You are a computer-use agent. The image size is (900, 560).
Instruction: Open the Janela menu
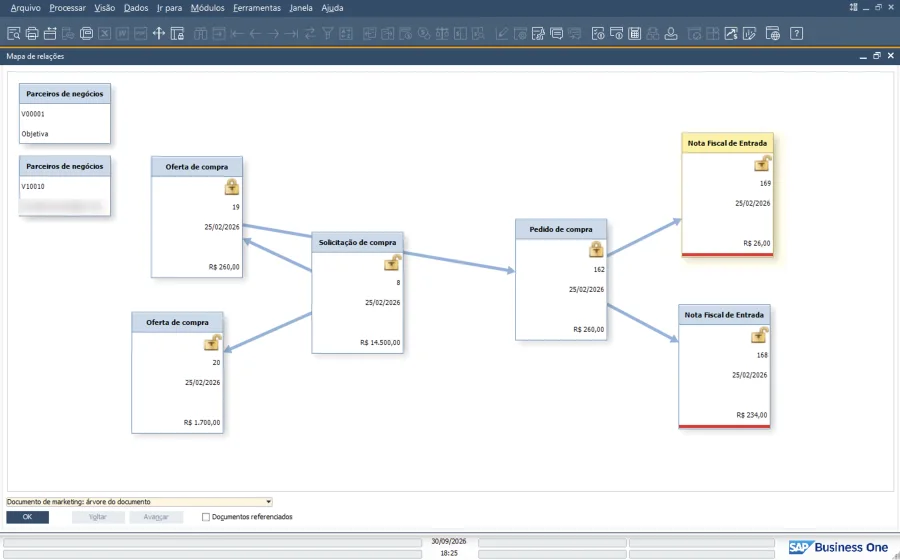coord(301,8)
